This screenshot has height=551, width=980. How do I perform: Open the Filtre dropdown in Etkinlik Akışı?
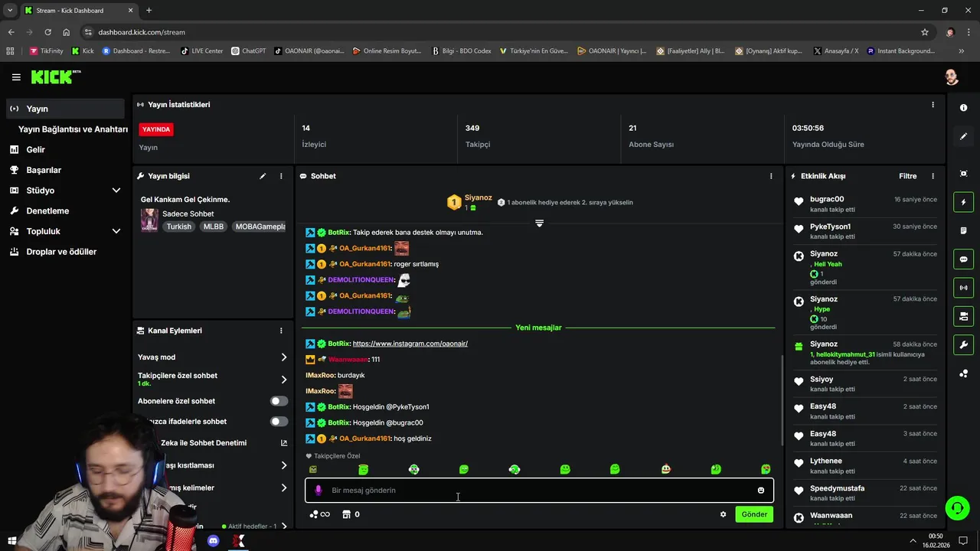click(x=907, y=176)
